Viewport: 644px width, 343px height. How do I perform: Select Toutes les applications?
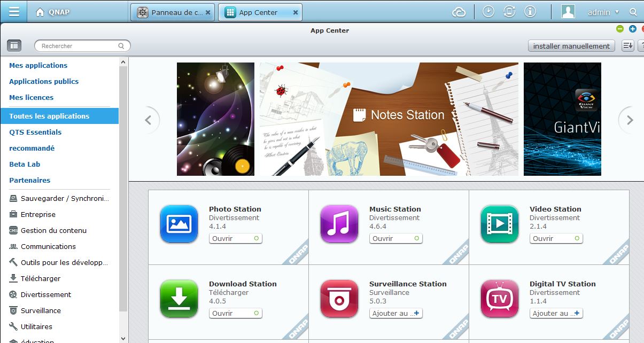(x=59, y=116)
